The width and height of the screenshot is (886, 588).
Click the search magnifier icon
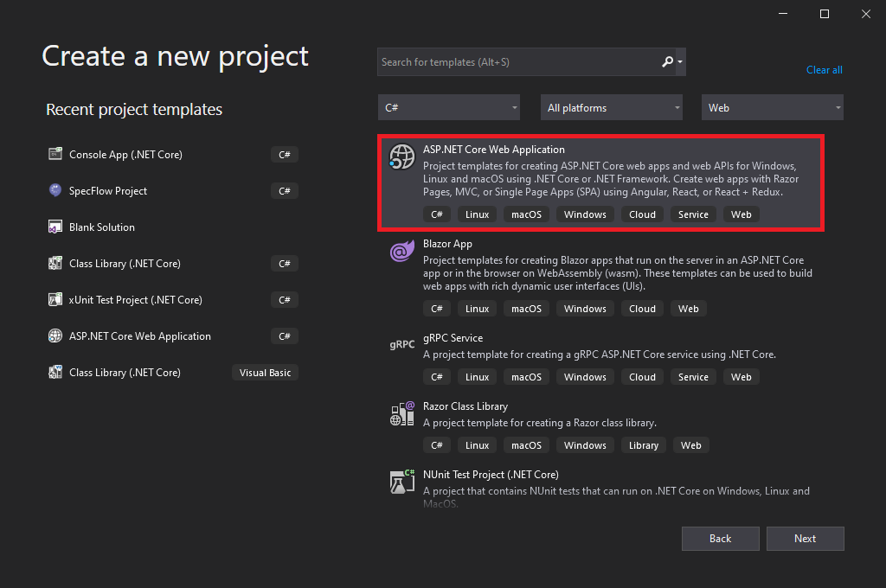[667, 61]
